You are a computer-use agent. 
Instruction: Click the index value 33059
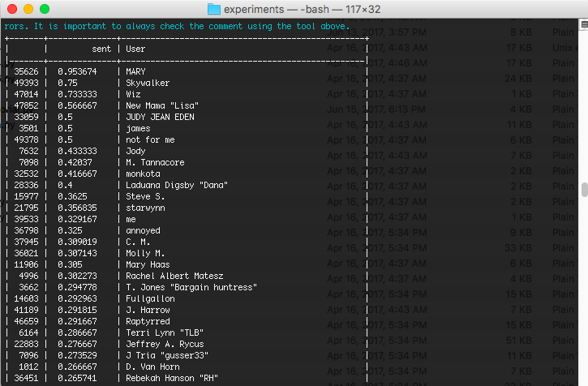[x=26, y=117]
